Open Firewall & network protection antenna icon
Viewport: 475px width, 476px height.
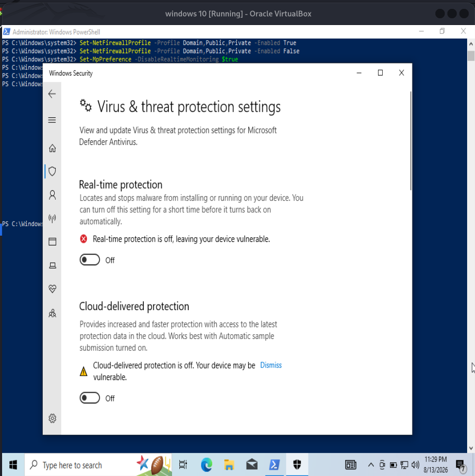pyautogui.click(x=52, y=218)
